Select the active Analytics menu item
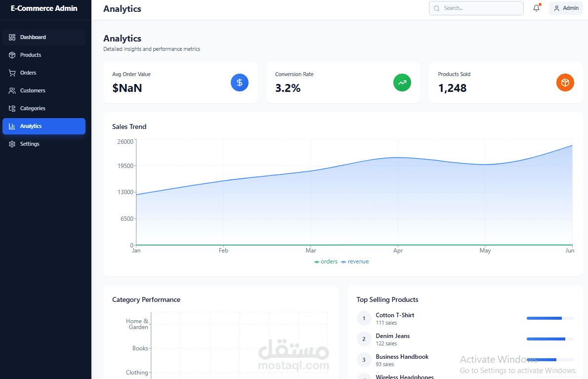 tap(44, 126)
